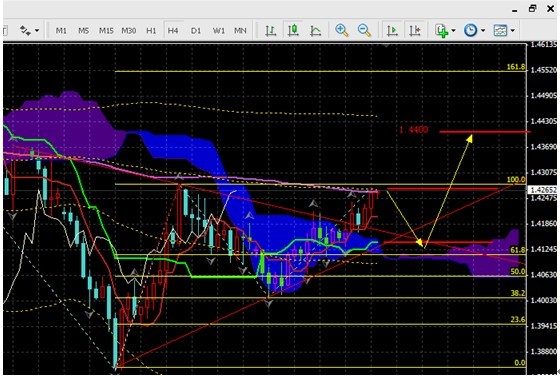Switch chart to W1 weekly timeframe
The height and width of the screenshot is (376, 560).
pyautogui.click(x=219, y=31)
